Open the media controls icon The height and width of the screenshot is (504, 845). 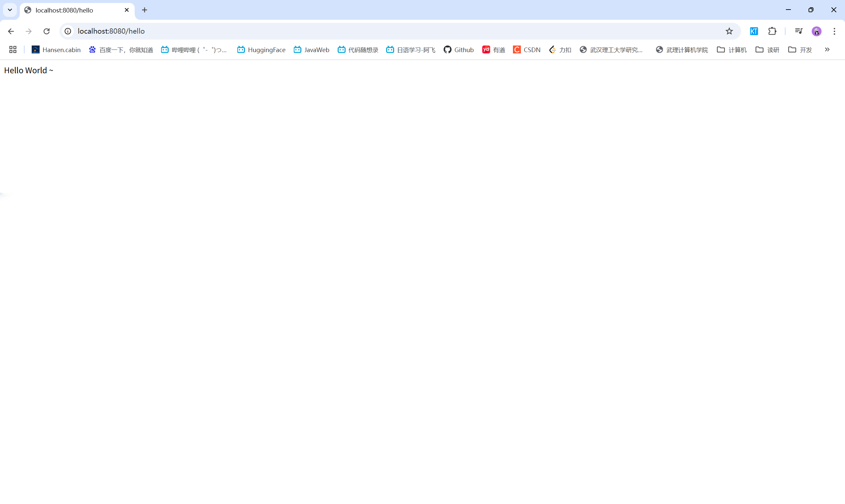[798, 31]
